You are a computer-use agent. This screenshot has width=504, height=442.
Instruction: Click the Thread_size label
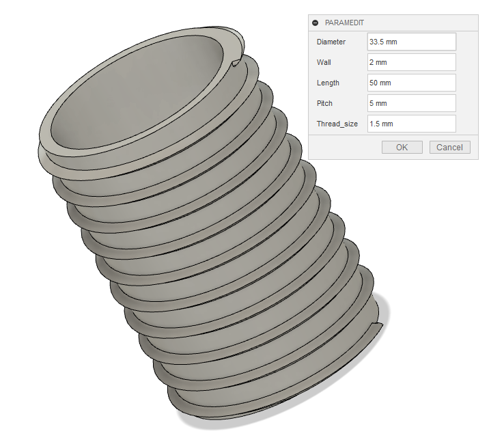[337, 124]
